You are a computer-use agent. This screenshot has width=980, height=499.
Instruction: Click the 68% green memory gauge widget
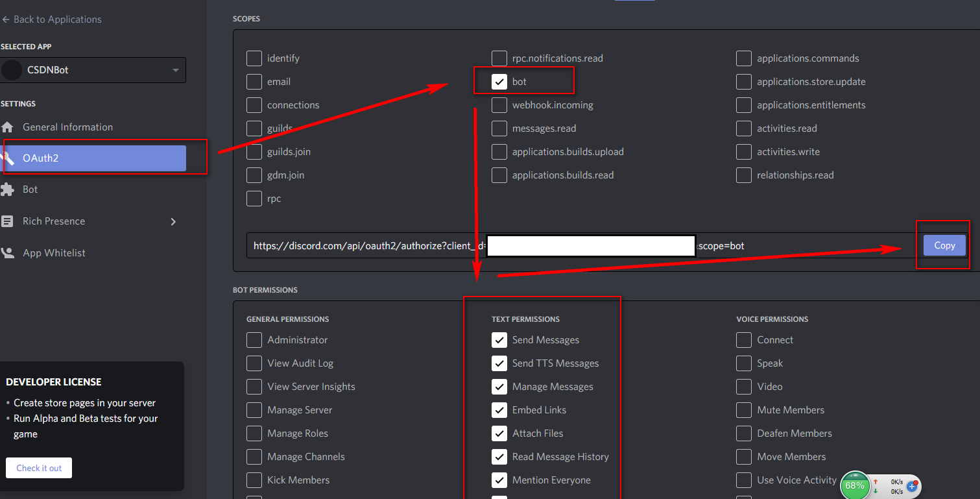(x=855, y=485)
